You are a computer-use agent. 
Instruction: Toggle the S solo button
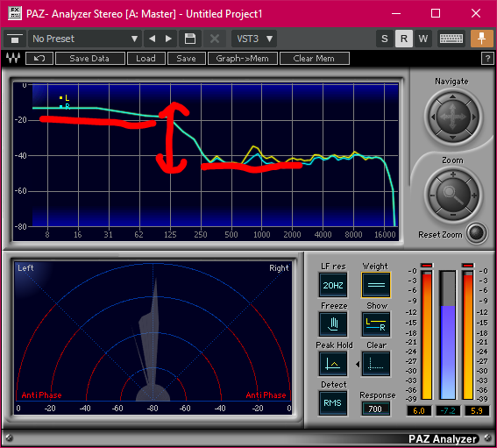385,39
